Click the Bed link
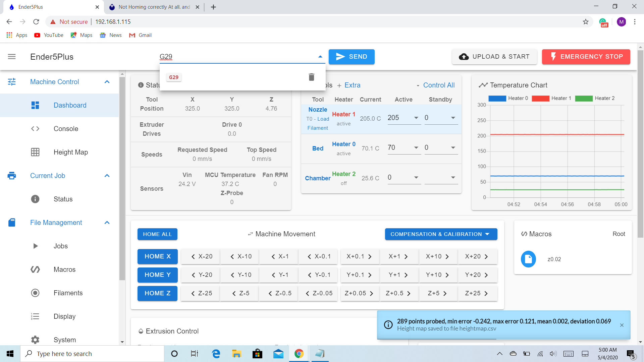 click(x=318, y=148)
